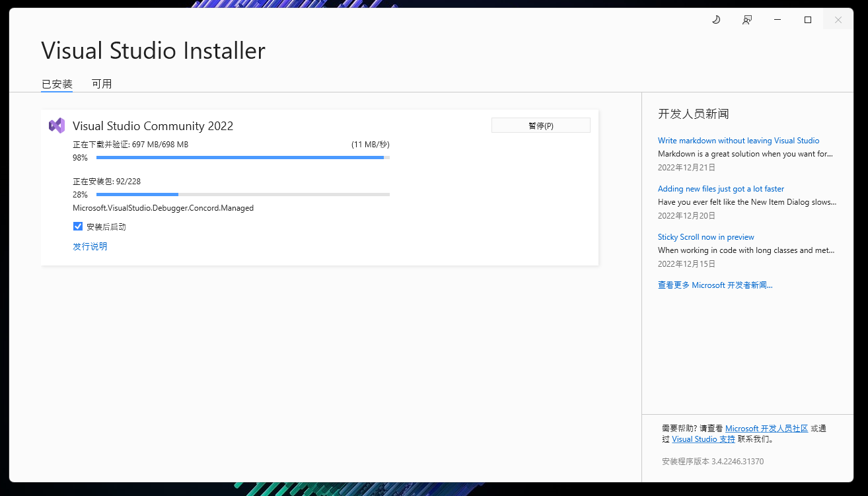
Task: Click 'Have you ever felt like' summary text
Action: pyautogui.click(x=747, y=202)
